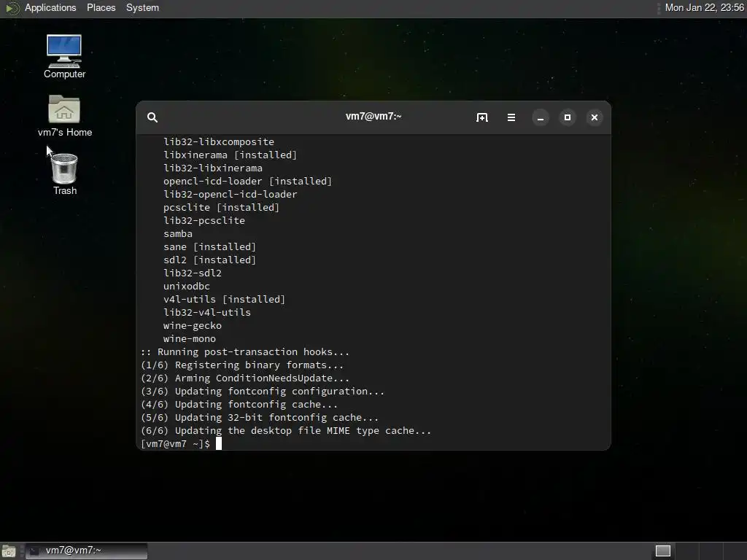
Task: Click '(1/6) Registering binary formats...' line
Action: click(242, 365)
